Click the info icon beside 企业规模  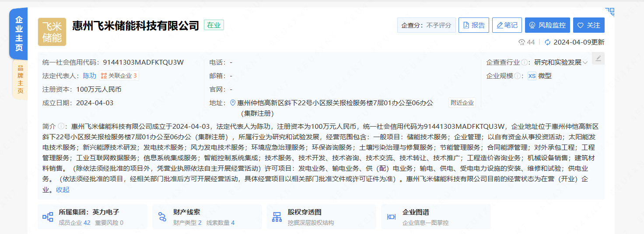click(518, 76)
